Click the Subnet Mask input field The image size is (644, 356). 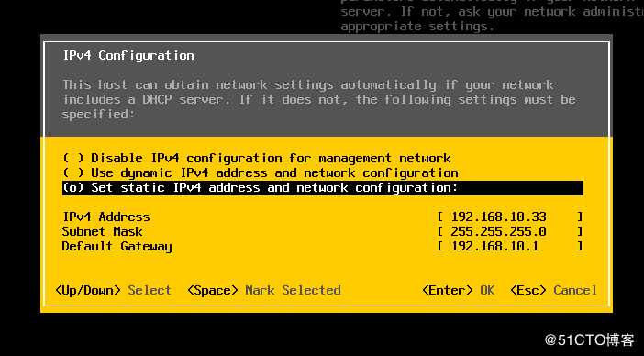pos(510,231)
